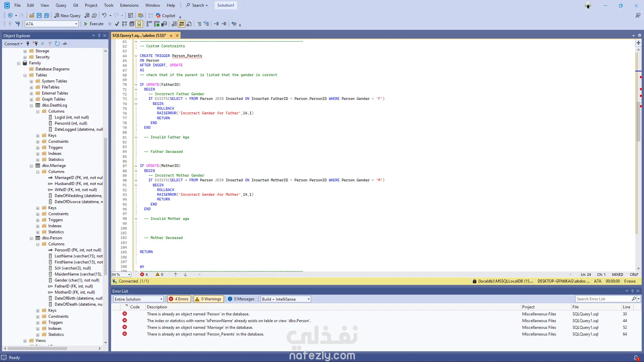Viewport: 644px width, 362px height.
Task: Click the Decrease Indent icon
Action: (x=216, y=24)
